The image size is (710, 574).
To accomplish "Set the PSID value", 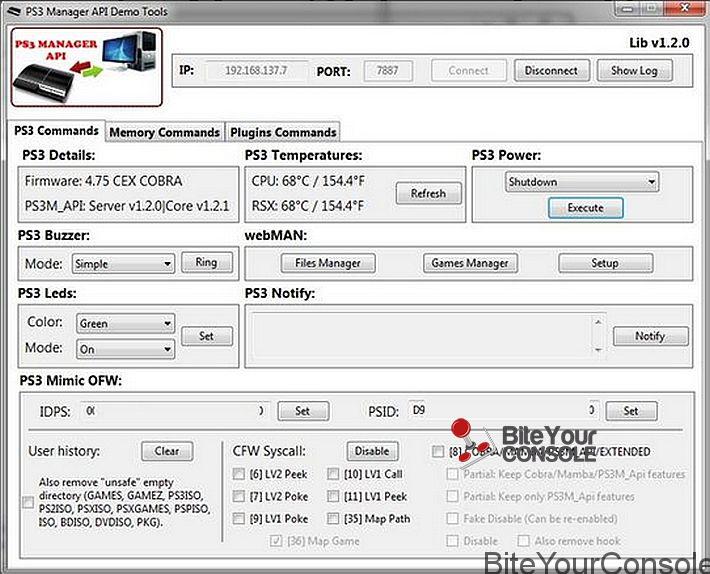I will coord(631,411).
